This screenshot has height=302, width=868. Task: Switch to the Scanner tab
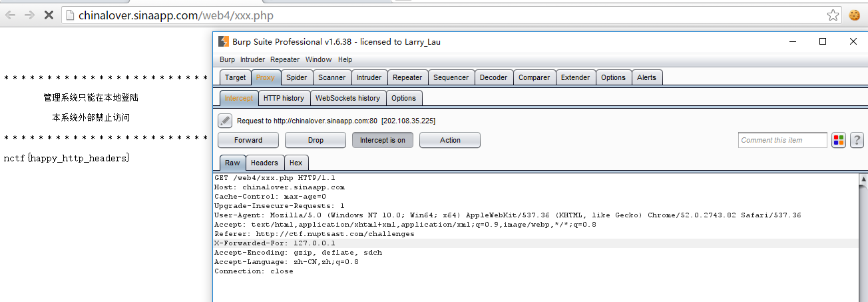[x=331, y=77]
